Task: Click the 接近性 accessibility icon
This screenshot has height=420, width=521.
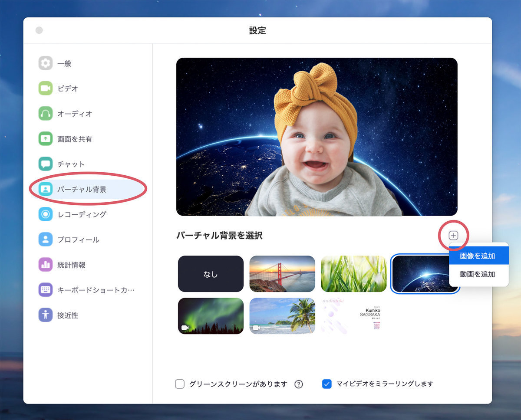Action: [x=45, y=315]
